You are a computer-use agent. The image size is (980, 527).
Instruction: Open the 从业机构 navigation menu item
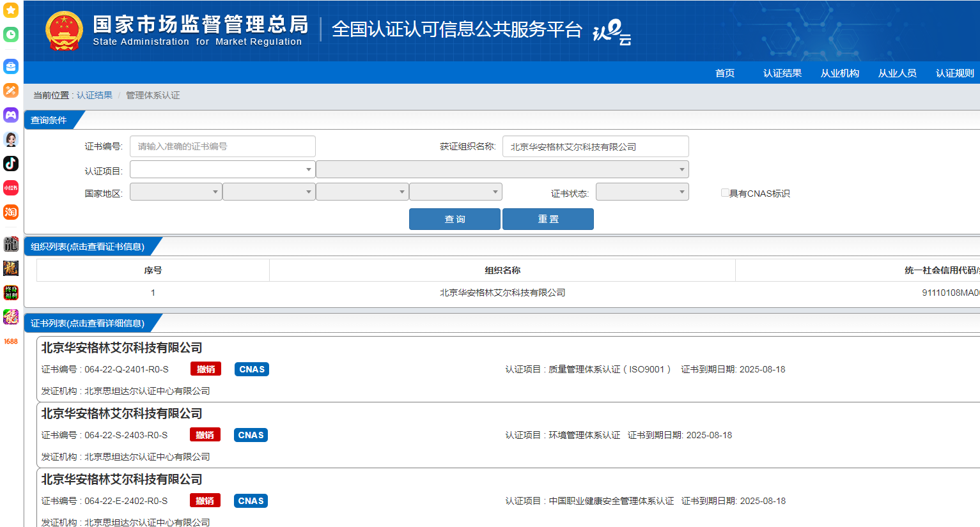coord(839,73)
